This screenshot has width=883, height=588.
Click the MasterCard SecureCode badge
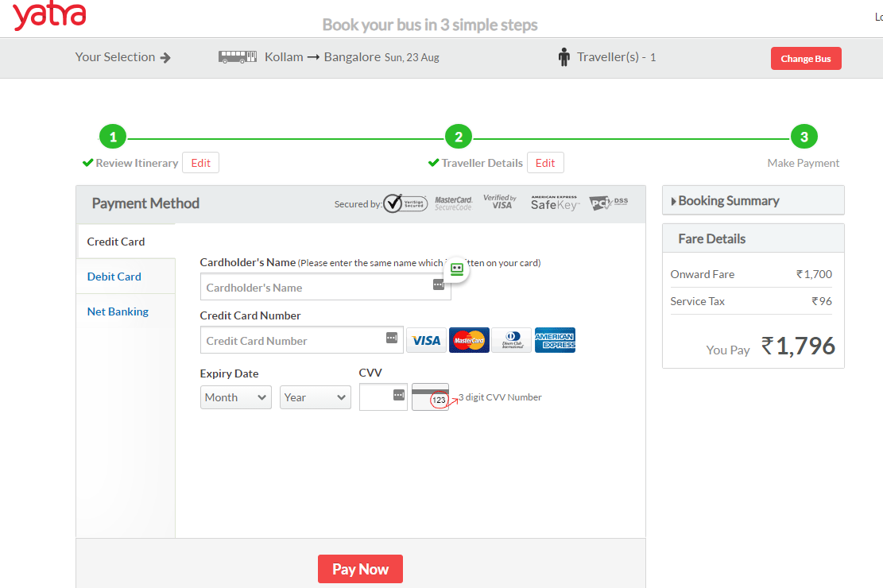point(453,203)
